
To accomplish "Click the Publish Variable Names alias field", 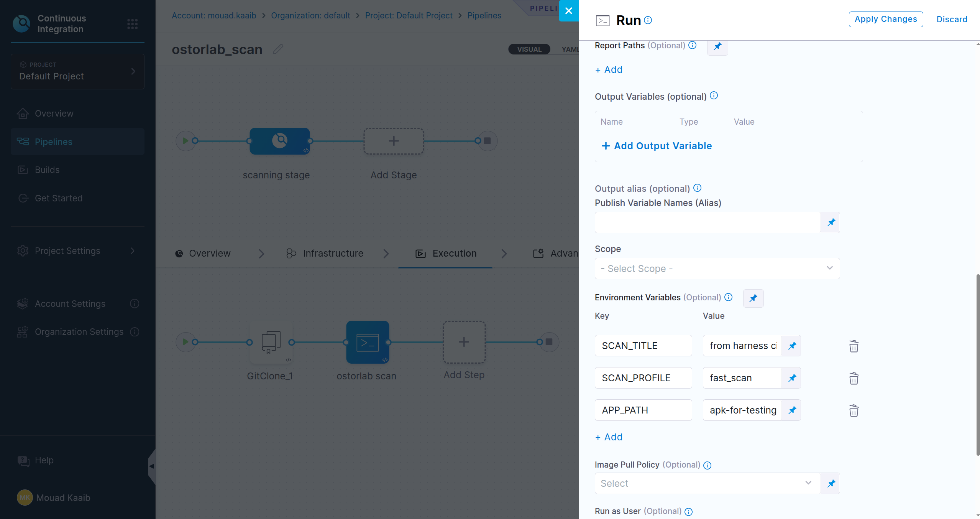I will point(707,222).
